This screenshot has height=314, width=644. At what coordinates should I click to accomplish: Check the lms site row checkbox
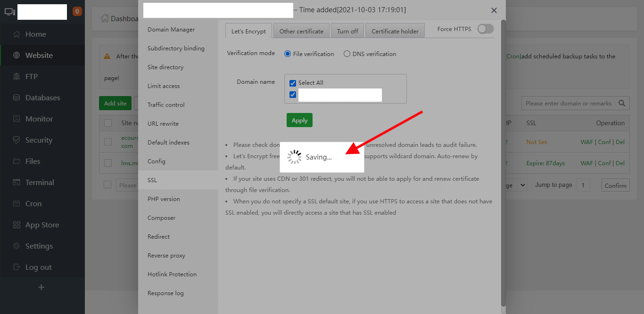click(108, 163)
